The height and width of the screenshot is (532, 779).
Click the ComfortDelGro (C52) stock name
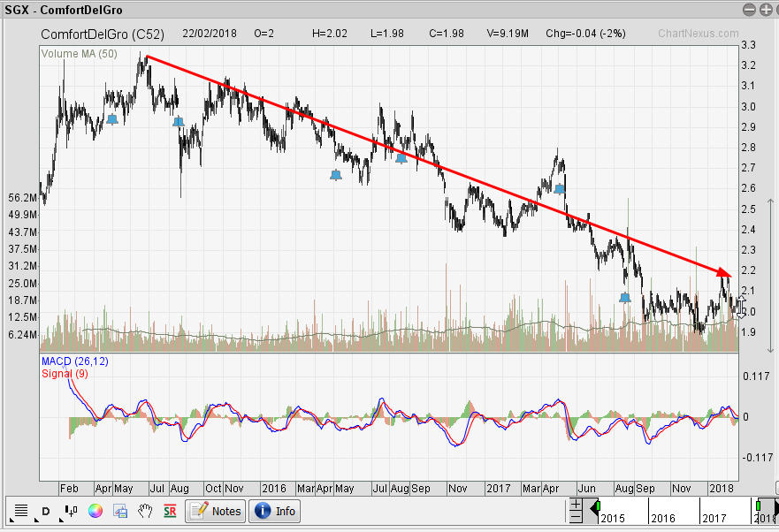[x=103, y=34]
